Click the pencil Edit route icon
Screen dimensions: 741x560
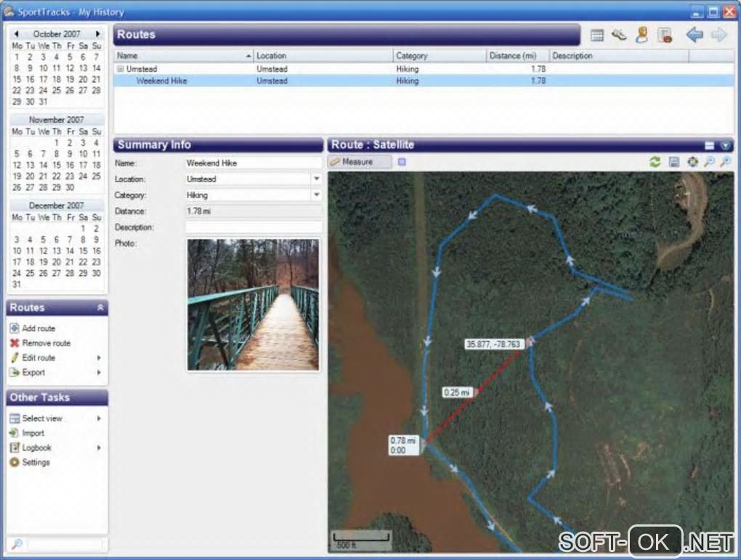pos(15,358)
